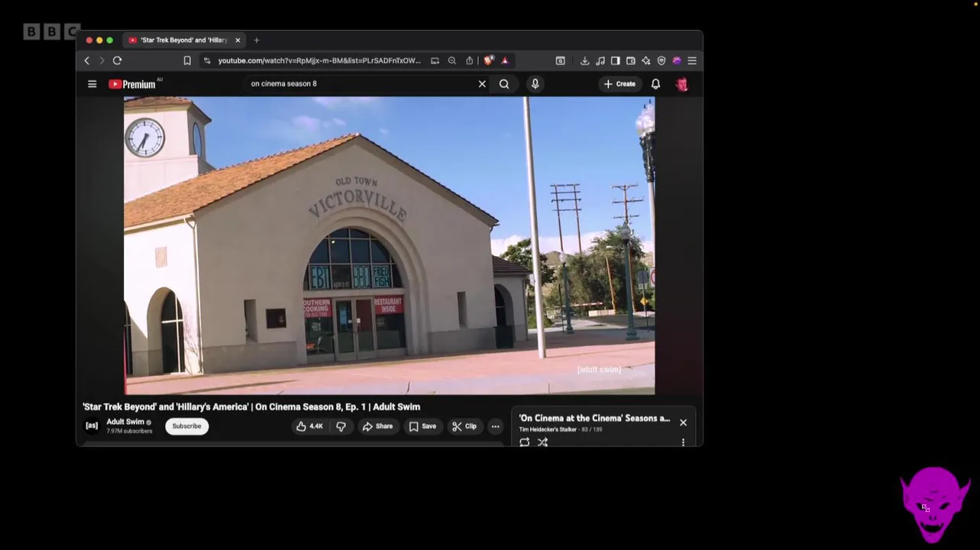This screenshot has height=550, width=980.
Task: Click the YouTube search field
Action: coord(359,83)
